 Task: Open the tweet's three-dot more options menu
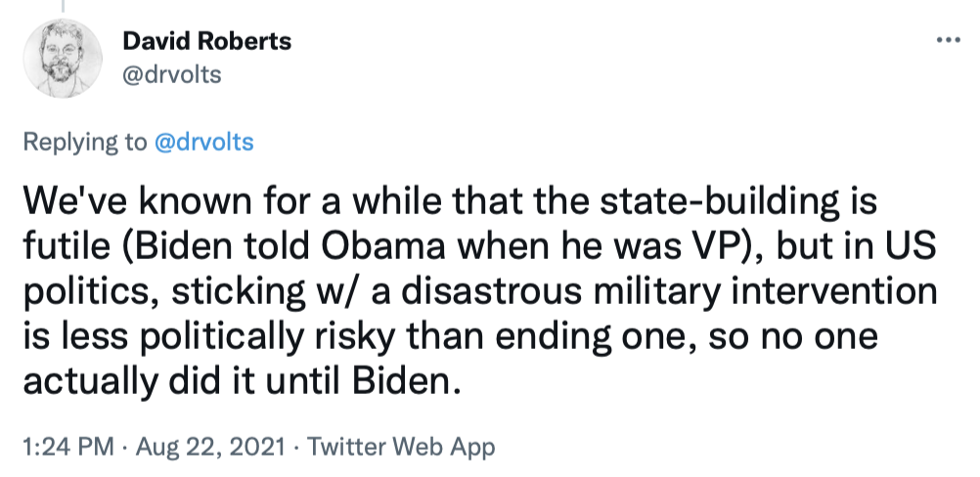[950, 41]
